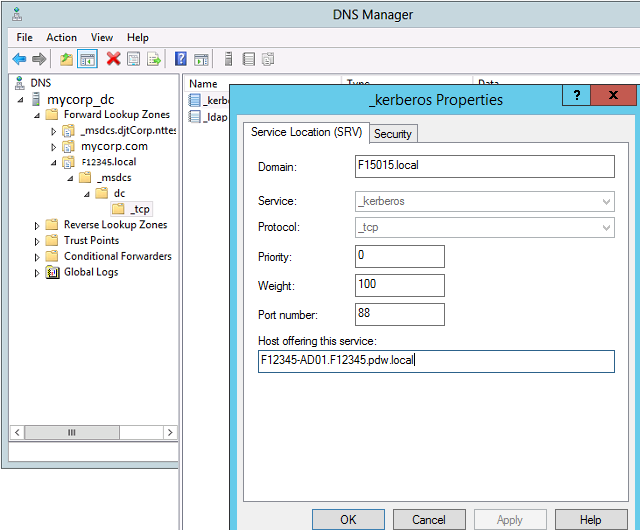Click the Export List toolbar icon
This screenshot has width=640, height=530.
tap(154, 59)
